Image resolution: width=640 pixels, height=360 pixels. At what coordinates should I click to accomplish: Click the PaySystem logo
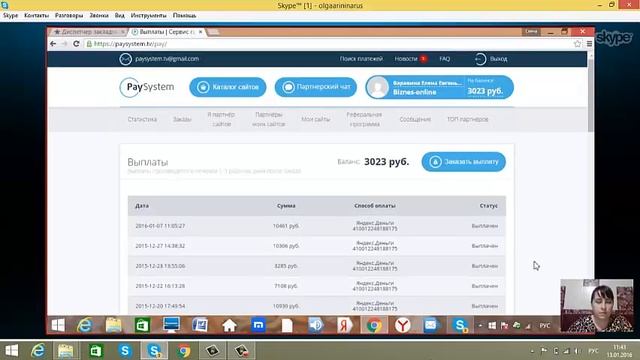tap(147, 87)
